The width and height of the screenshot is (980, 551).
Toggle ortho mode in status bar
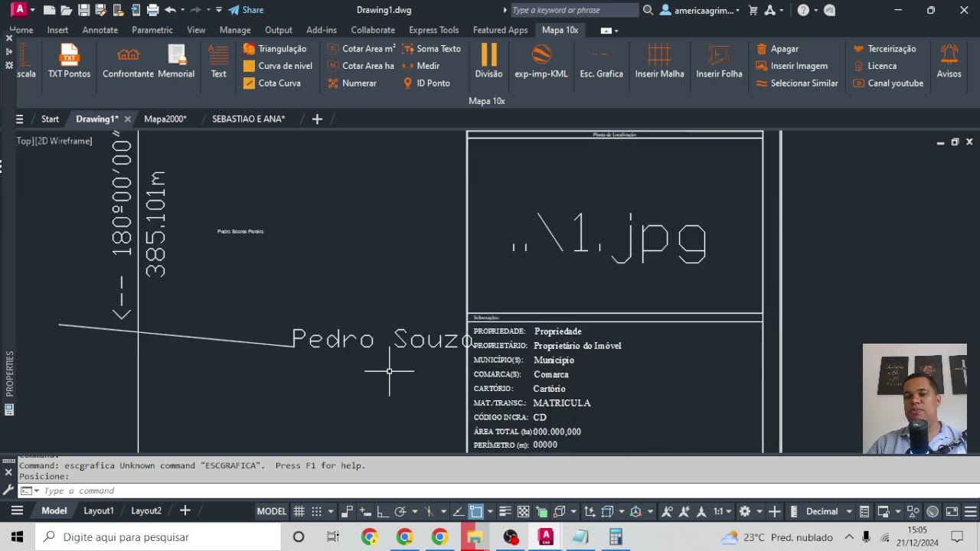(x=382, y=511)
